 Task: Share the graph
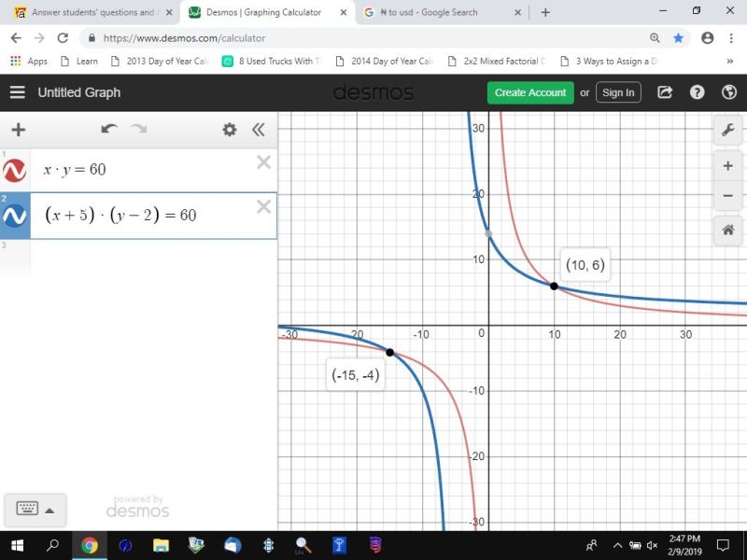(x=665, y=91)
